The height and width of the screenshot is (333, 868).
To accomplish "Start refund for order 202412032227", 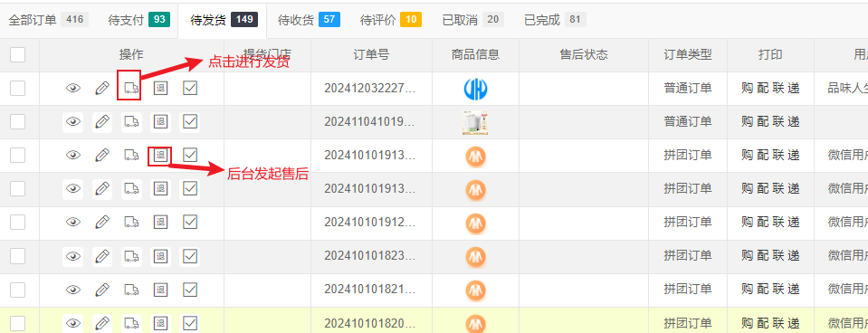I will click(160, 89).
